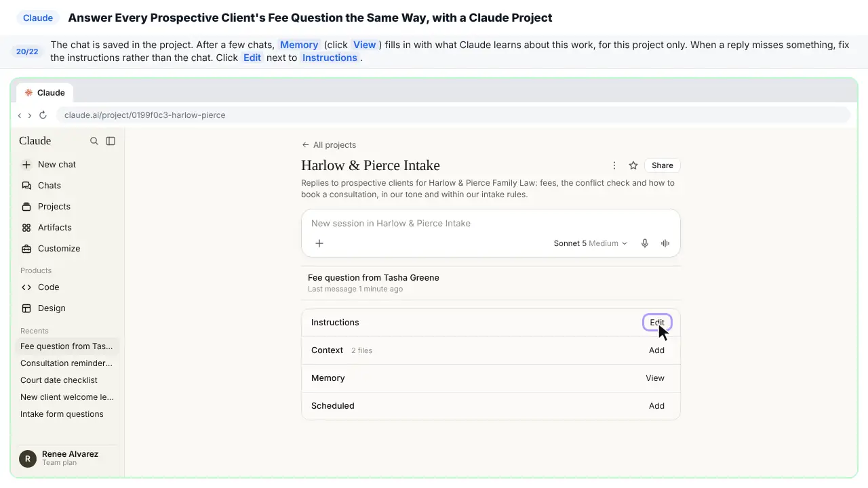Start voice mode with waveform icon
This screenshot has height=488, width=868.
click(665, 243)
